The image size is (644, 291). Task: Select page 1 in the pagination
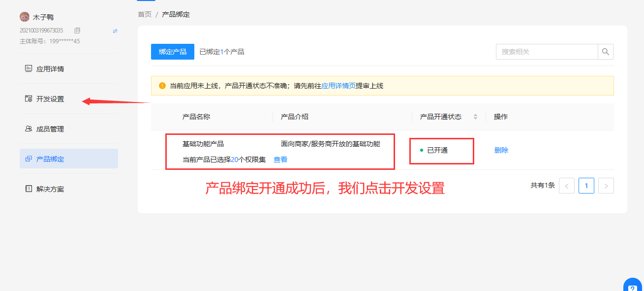(586, 186)
